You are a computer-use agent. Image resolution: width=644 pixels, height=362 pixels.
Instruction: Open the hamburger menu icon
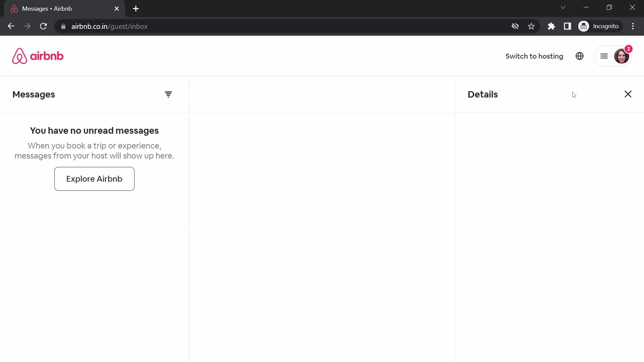point(604,56)
